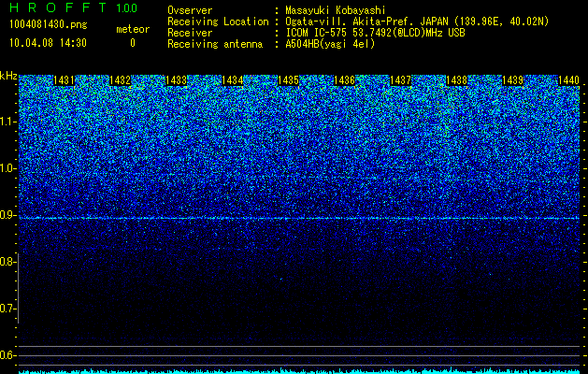Image resolution: width=588 pixels, height=374 pixels.
Task: Click the 1433 time marker
Action: click(176, 80)
